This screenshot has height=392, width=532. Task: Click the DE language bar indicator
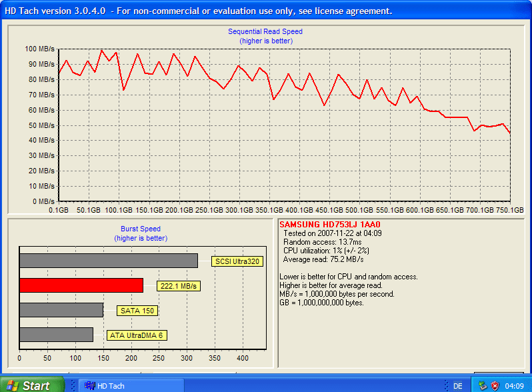[458, 386]
